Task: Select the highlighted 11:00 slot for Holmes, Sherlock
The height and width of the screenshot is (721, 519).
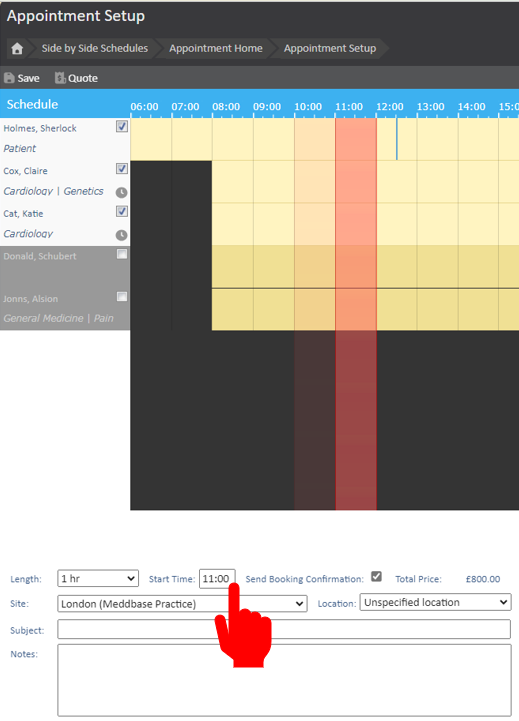Action: tap(356, 139)
